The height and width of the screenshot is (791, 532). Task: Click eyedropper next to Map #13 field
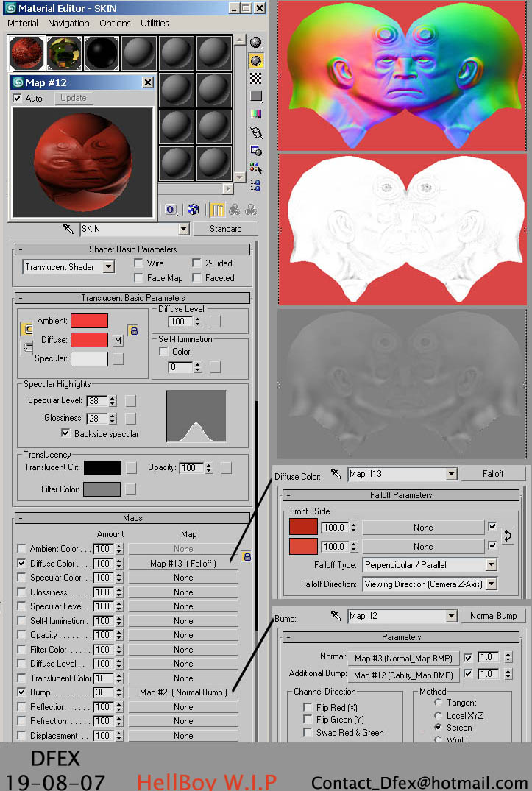(x=336, y=474)
